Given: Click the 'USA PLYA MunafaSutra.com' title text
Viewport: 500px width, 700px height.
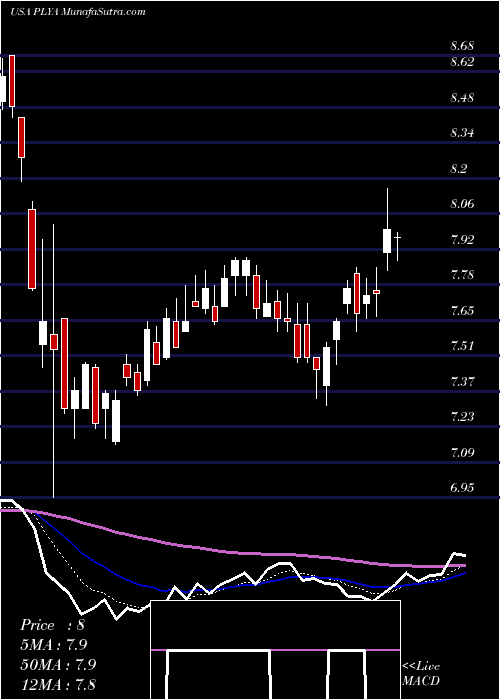Looking at the screenshot, I should pyautogui.click(x=78, y=12).
